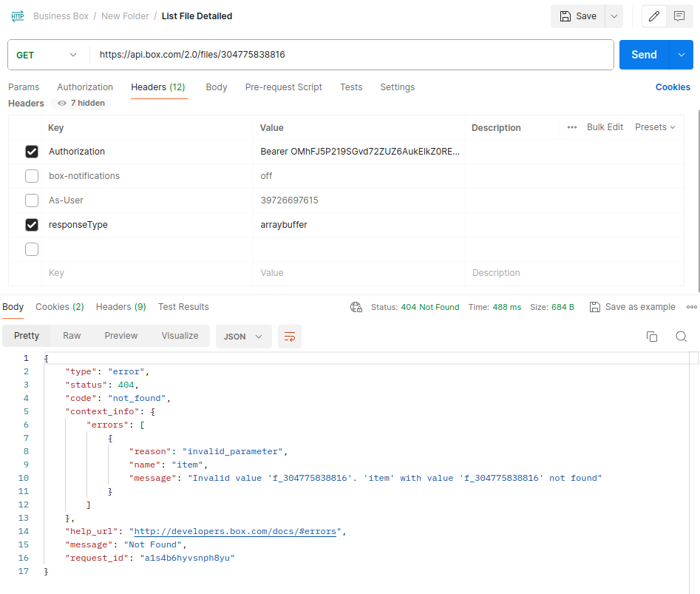This screenshot has height=594, width=700.
Task: Show the 7 hidden headers
Action: pyautogui.click(x=81, y=103)
